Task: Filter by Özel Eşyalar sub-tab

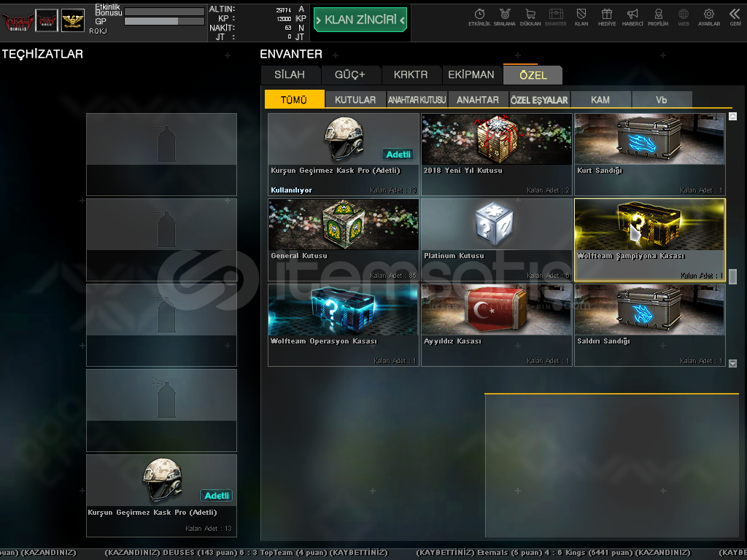Action: point(539,99)
